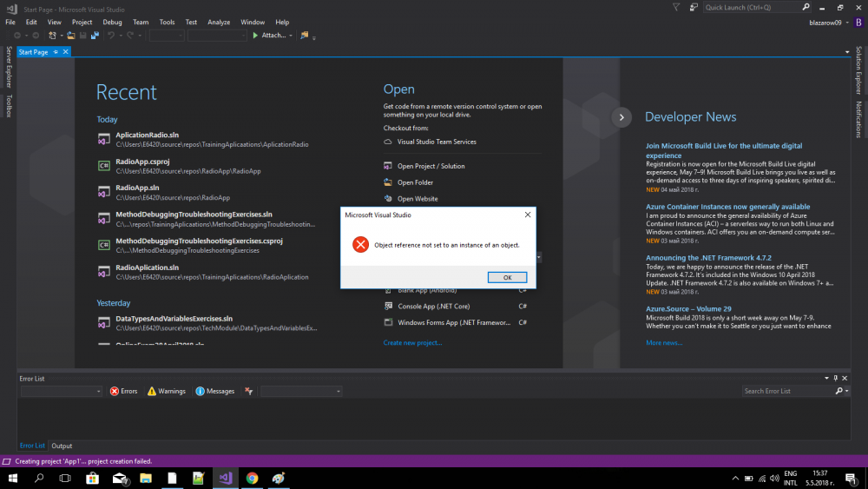Auto-hide the Error List panel with pin icon
Screen dimensions: 868x489
836,378
